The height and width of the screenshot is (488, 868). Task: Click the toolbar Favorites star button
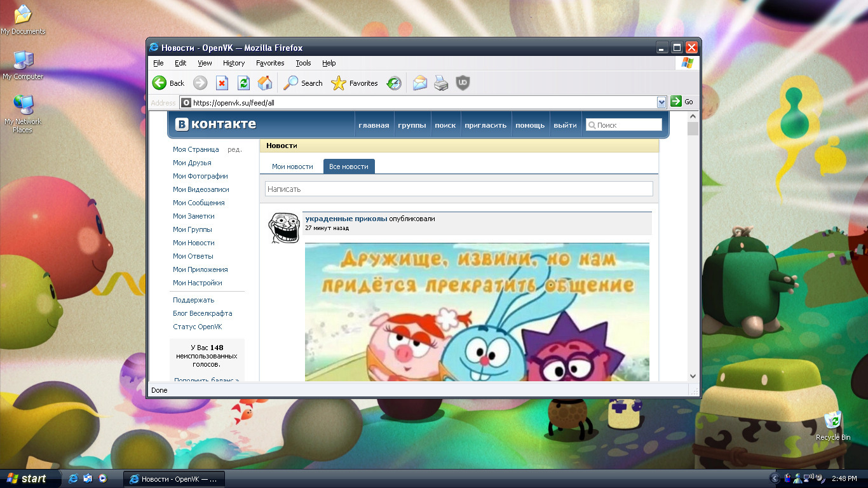(x=355, y=83)
